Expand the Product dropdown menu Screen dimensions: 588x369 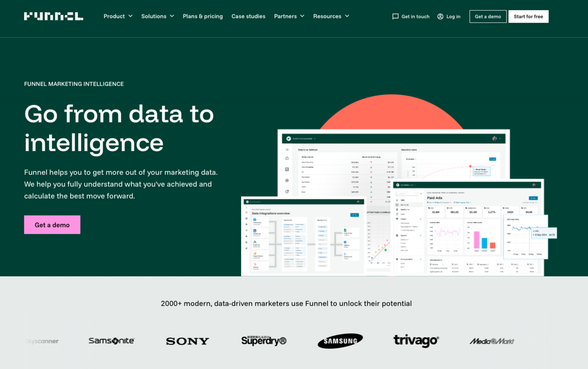(118, 16)
